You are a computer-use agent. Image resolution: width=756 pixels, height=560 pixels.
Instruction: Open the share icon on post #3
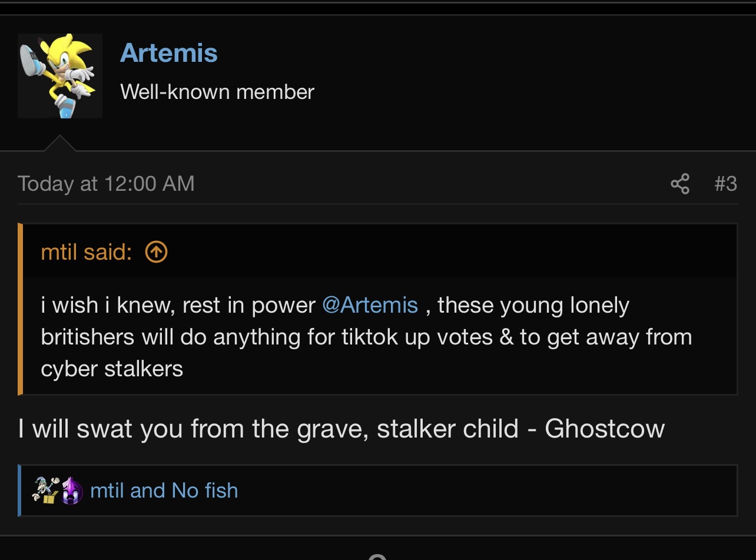[680, 184]
